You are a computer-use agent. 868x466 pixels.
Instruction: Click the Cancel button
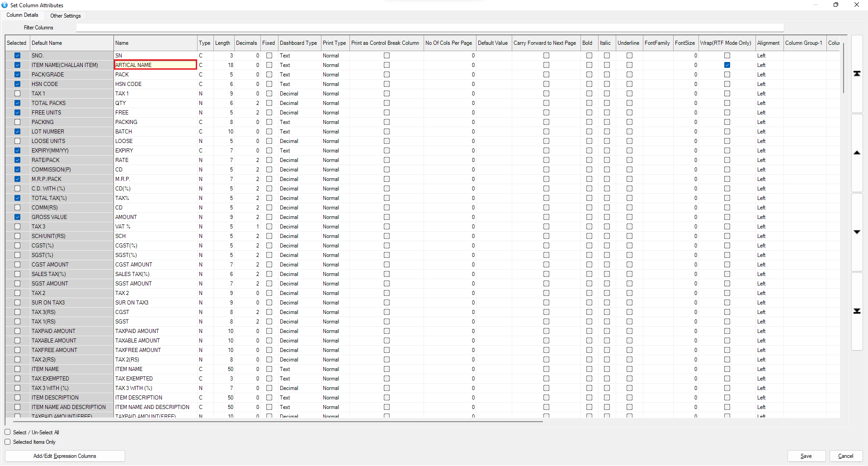[x=845, y=456]
